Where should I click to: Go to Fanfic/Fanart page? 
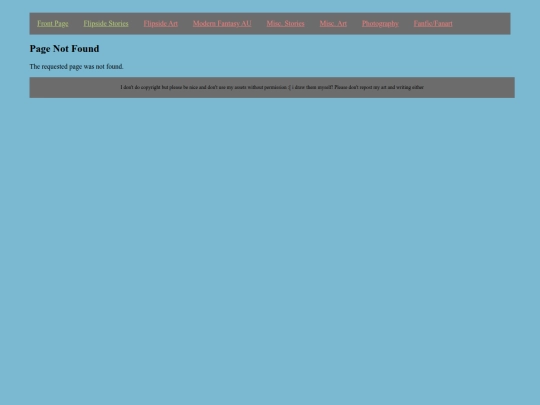click(433, 23)
